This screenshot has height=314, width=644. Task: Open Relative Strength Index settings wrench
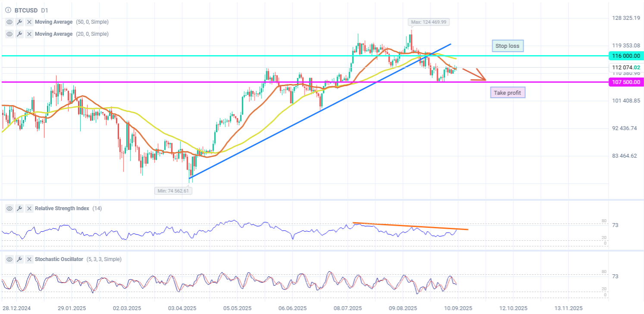(x=19, y=208)
